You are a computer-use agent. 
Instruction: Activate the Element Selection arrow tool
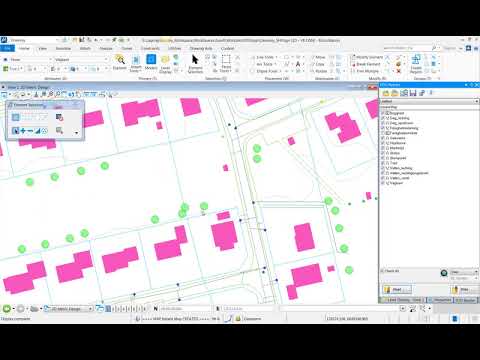pos(195,63)
